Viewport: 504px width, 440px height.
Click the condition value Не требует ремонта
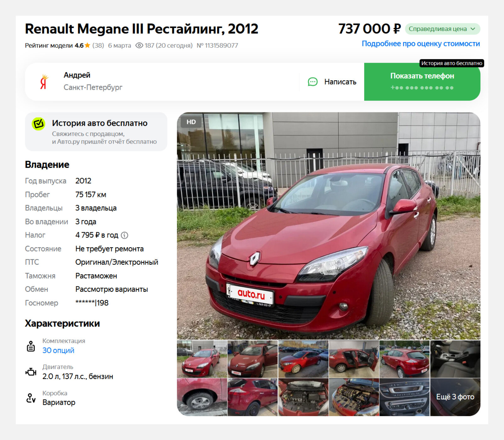[109, 249]
